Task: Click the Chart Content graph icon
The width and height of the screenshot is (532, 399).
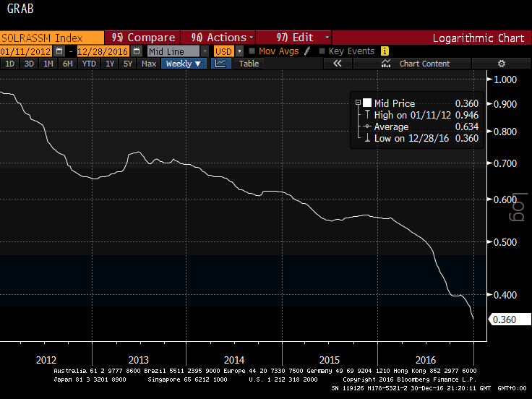Action: coord(386,64)
